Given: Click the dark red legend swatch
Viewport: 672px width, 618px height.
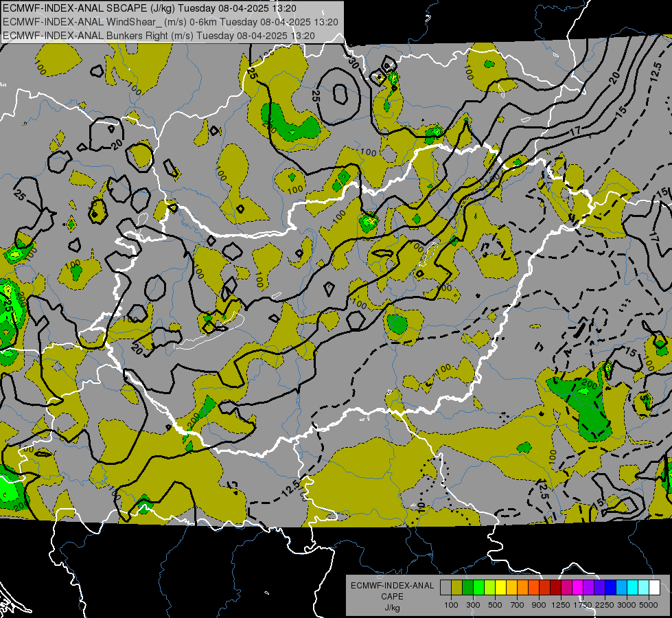Looking at the screenshot, I should [555, 587].
